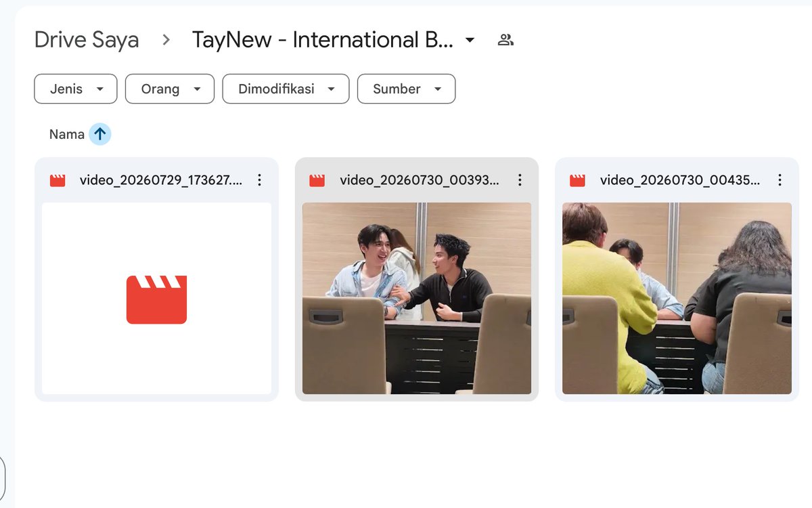Click the video_20260730_00393 preview thumbnail

(x=417, y=299)
